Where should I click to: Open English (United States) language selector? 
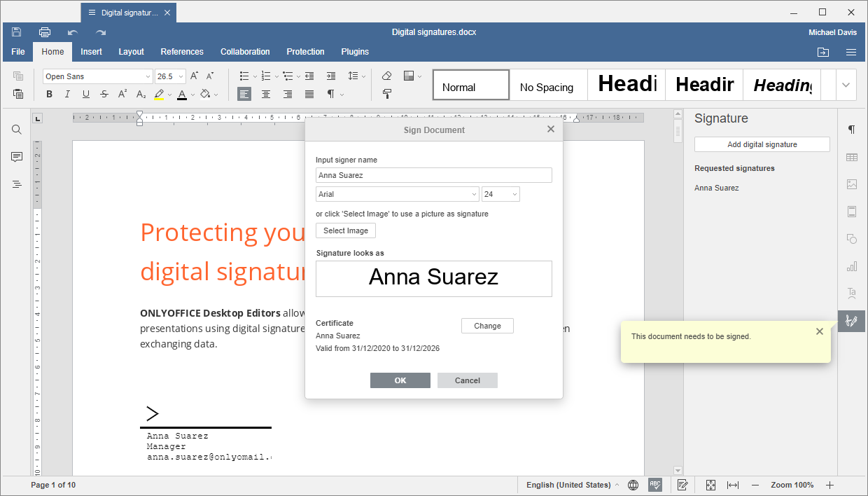click(573, 485)
